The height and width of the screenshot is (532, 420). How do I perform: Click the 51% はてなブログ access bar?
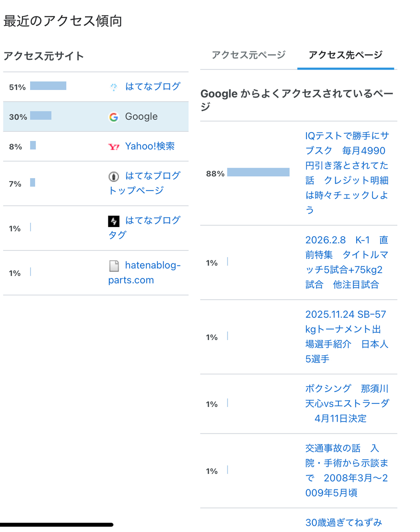point(48,86)
